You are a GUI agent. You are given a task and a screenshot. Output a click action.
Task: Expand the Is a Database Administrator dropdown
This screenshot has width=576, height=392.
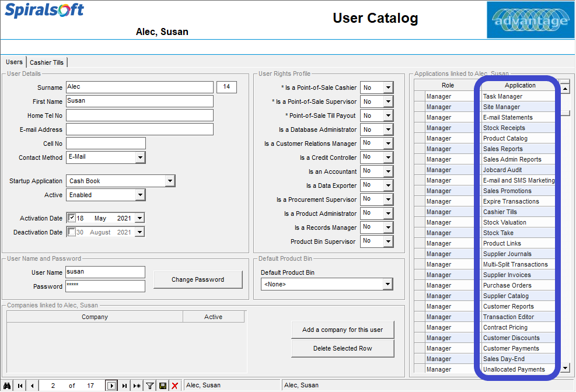[x=388, y=129]
